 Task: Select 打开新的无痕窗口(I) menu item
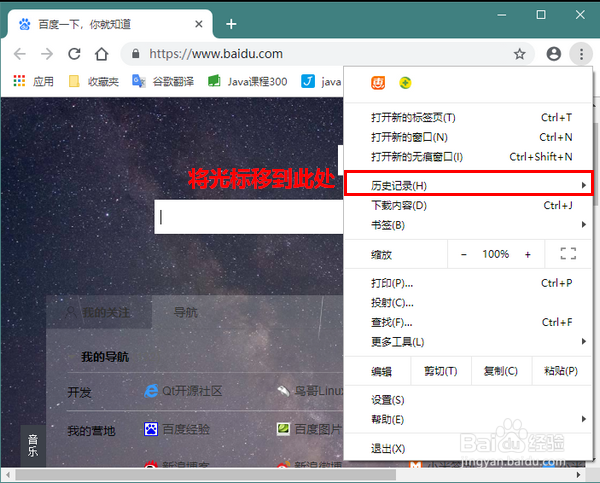pyautogui.click(x=468, y=157)
